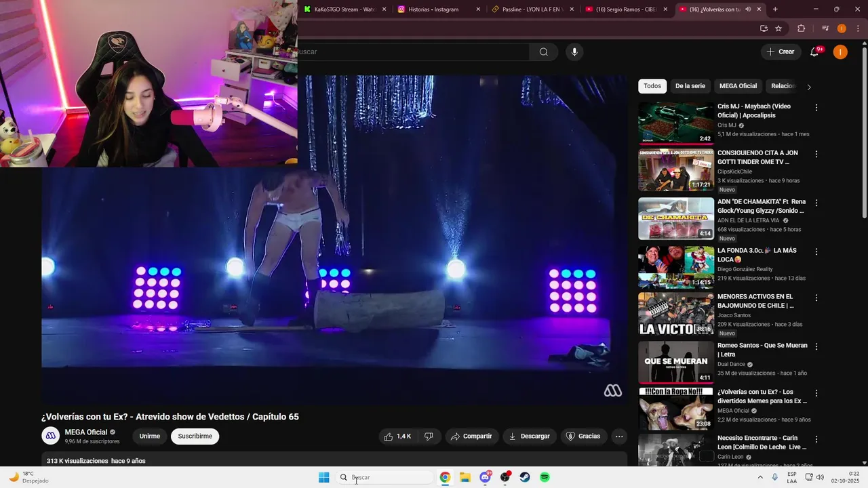
Task: Open options for MENORES ACTIVOS video
Action: [x=816, y=298]
